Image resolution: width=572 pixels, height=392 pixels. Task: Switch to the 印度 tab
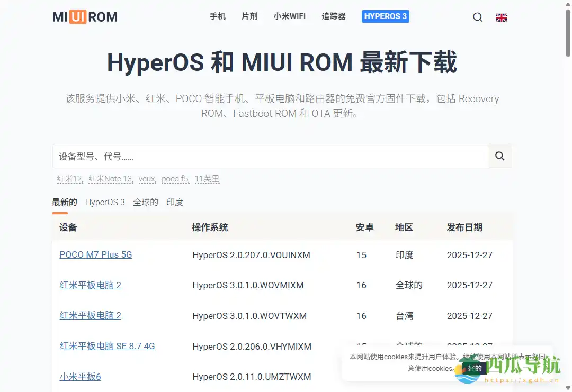tap(175, 202)
